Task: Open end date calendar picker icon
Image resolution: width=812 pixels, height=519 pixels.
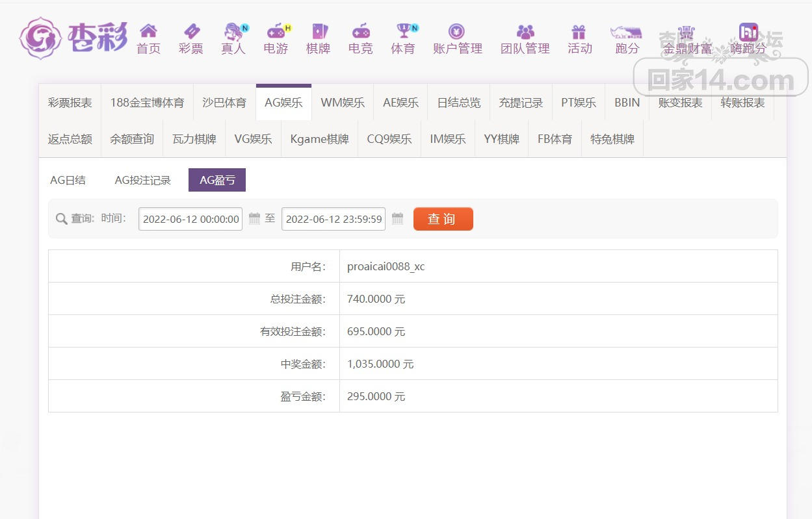Action: (397, 219)
